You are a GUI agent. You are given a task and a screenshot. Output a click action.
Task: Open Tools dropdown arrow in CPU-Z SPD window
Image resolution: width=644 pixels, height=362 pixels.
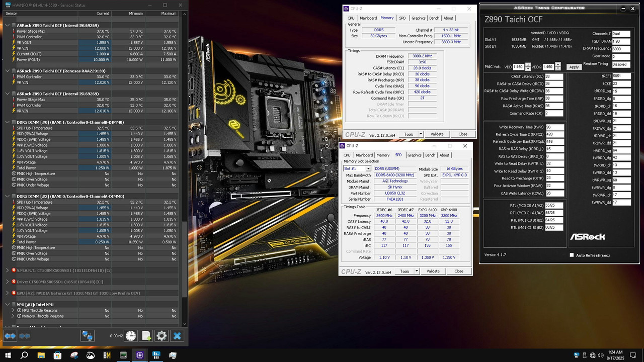coord(417,271)
